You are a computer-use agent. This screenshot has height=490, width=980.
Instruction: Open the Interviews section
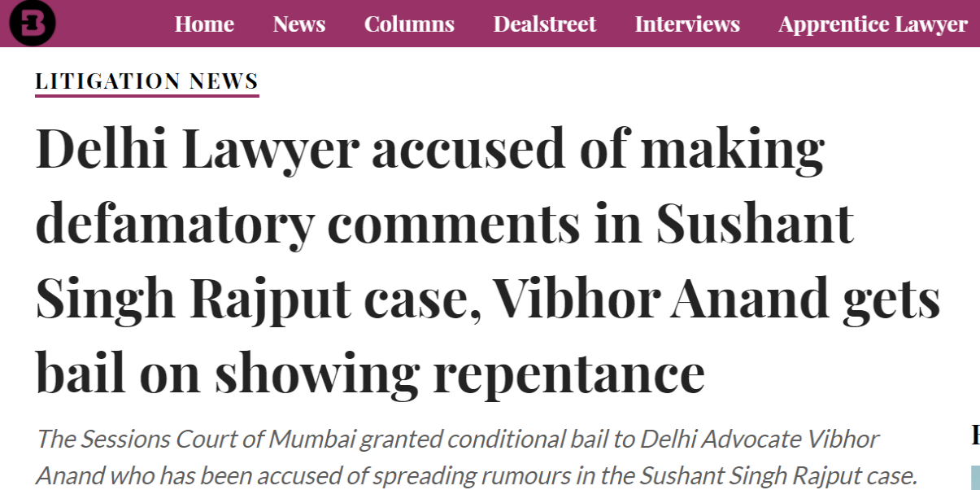pos(687,24)
